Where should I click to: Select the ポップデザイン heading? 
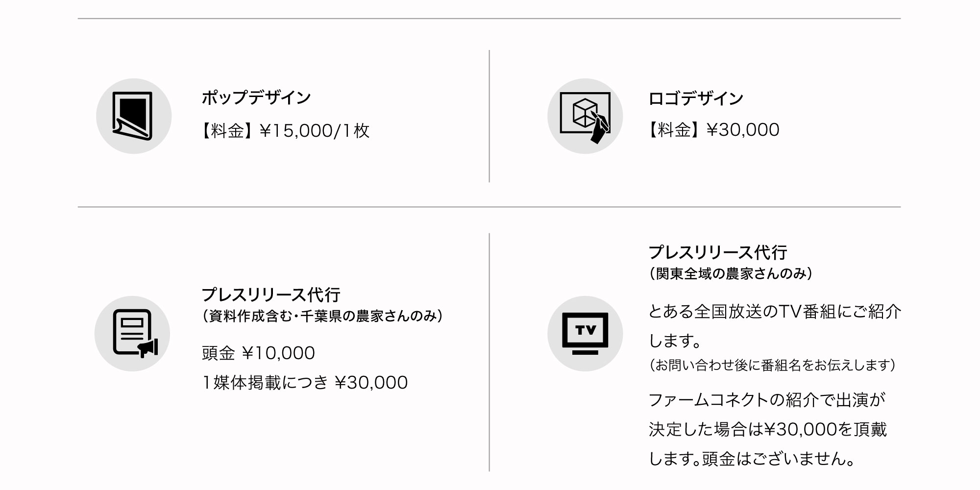click(x=256, y=97)
